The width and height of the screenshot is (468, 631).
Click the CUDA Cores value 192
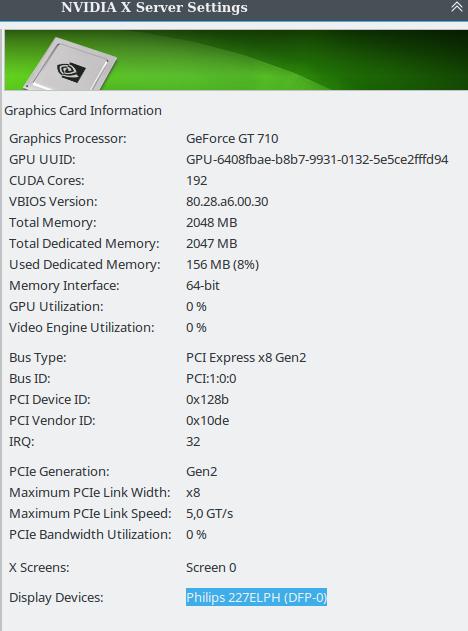pos(196,180)
